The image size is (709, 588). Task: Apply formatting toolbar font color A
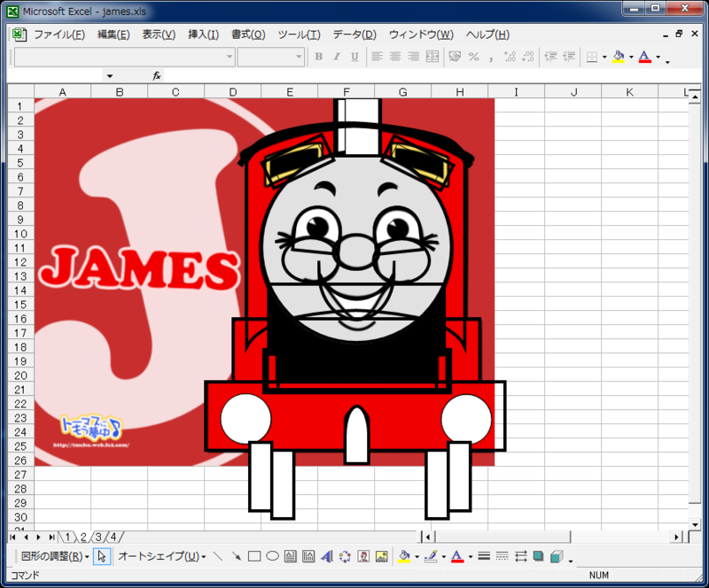click(x=645, y=57)
